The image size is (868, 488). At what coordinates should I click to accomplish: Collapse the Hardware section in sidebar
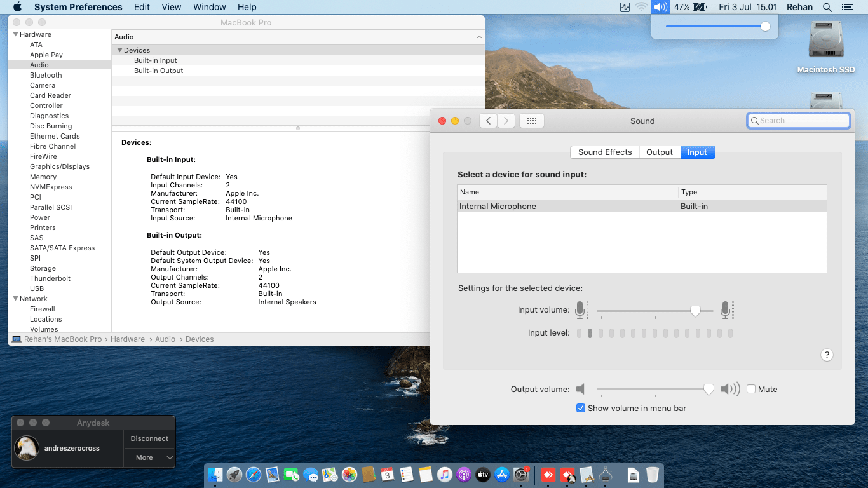[x=16, y=34]
